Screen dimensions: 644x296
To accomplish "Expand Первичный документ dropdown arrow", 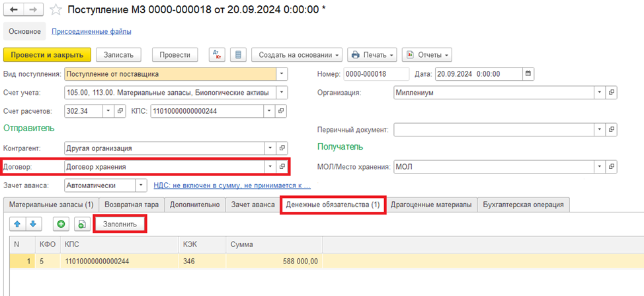I will pyautogui.click(x=599, y=130).
